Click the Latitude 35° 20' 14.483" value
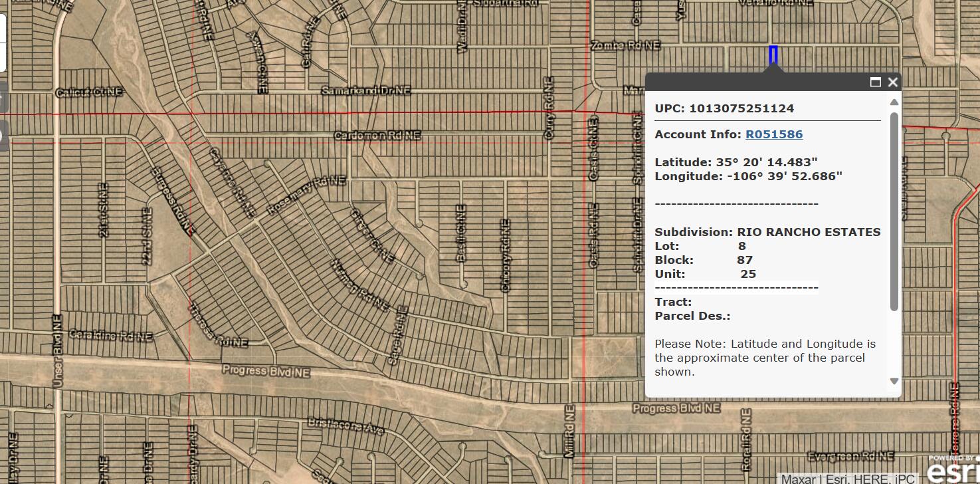This screenshot has width=980, height=484. click(x=736, y=162)
